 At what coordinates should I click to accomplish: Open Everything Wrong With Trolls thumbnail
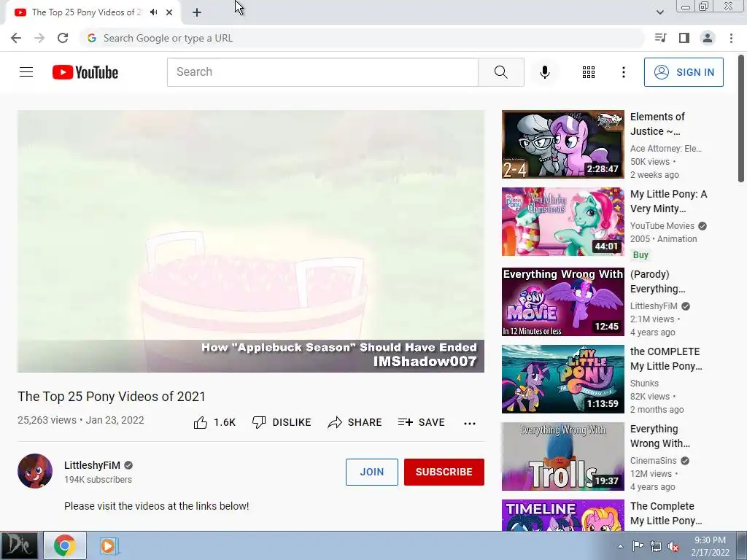(x=562, y=456)
